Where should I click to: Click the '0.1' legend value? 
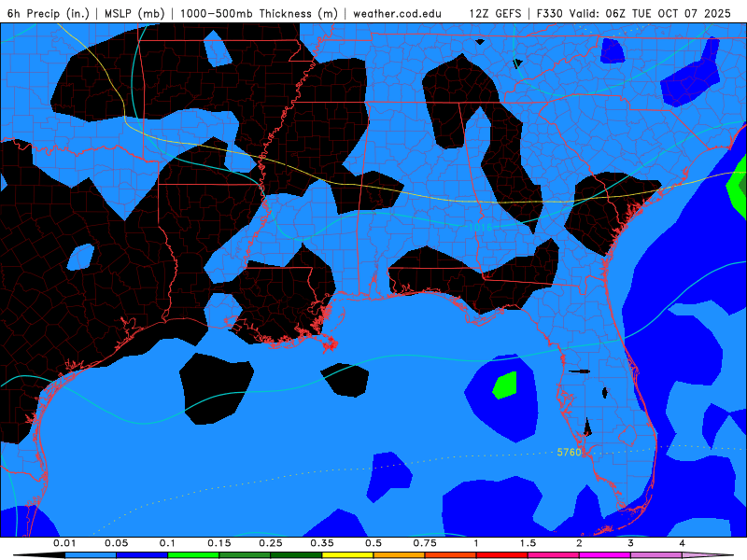coord(168,543)
